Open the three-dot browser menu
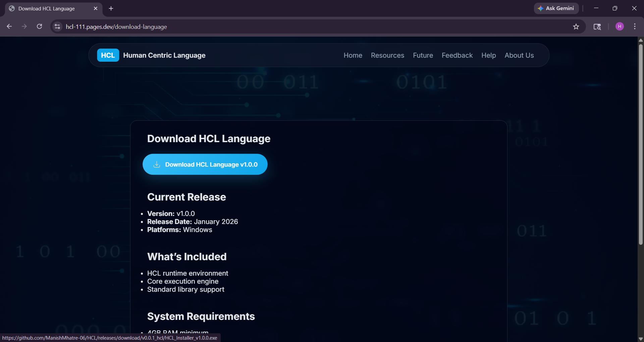The height and width of the screenshot is (342, 644). coord(635,26)
